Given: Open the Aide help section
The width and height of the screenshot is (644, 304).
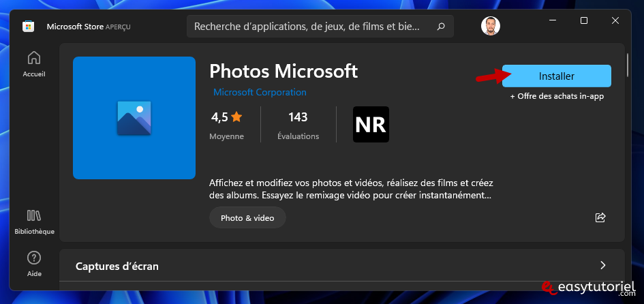Looking at the screenshot, I should 34,264.
